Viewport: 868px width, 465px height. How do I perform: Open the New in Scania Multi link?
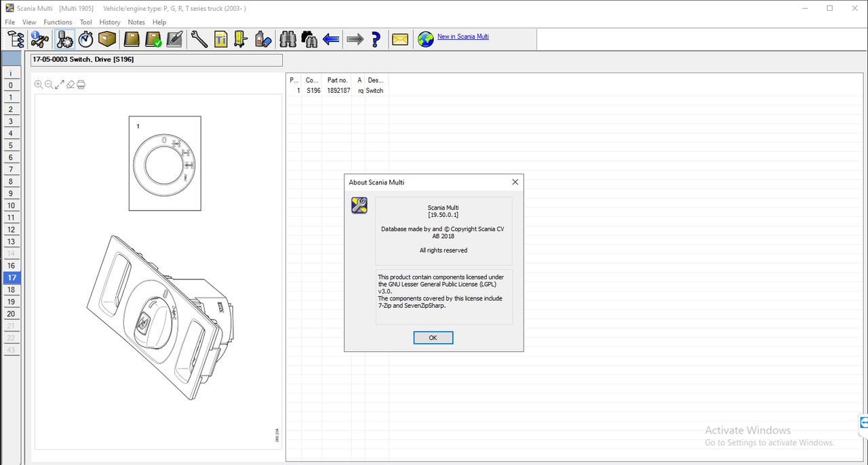point(463,37)
